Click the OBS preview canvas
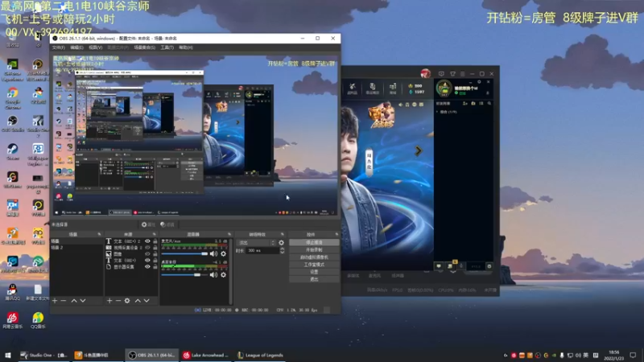This screenshot has width=644, height=362. [x=195, y=135]
